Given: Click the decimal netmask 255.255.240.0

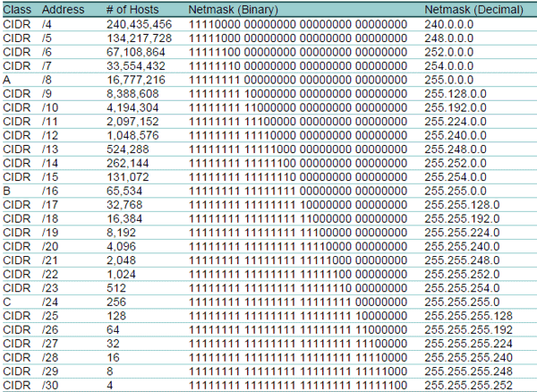Looking at the screenshot, I should 461,247.
